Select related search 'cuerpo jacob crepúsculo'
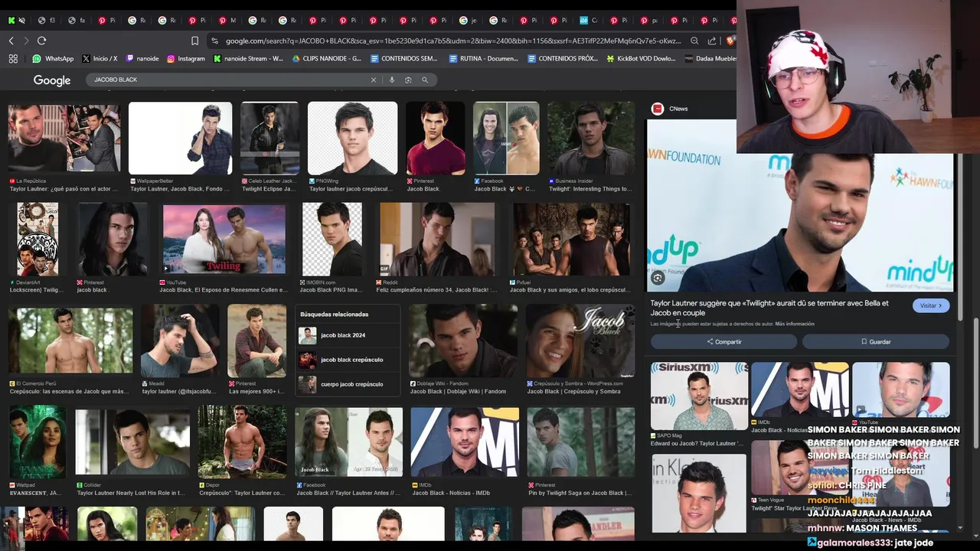The width and height of the screenshot is (980, 551). pos(348,384)
